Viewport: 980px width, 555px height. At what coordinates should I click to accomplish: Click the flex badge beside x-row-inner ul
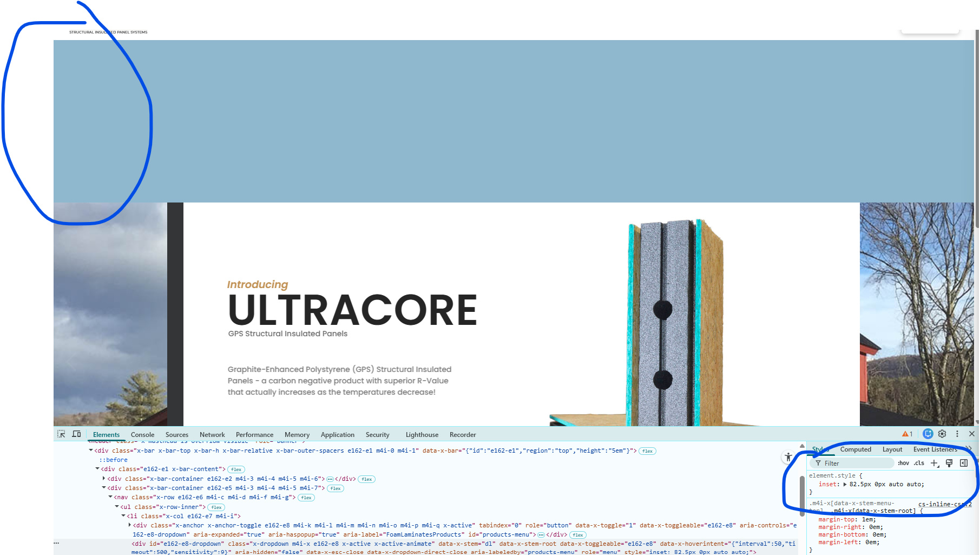216,507
